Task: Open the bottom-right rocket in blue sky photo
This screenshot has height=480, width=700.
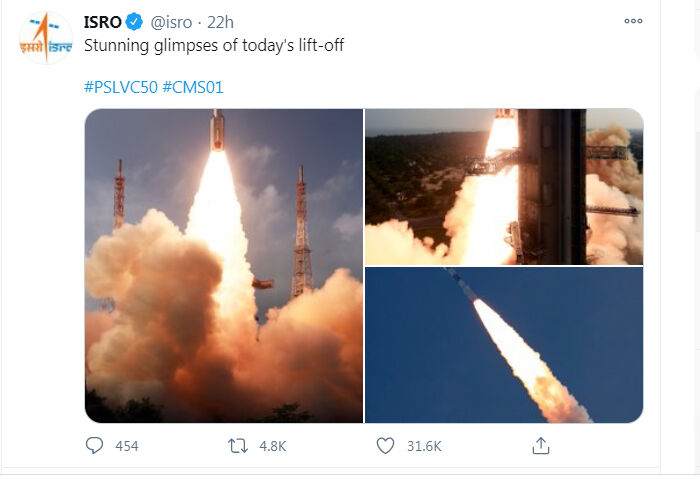Action: pyautogui.click(x=503, y=345)
